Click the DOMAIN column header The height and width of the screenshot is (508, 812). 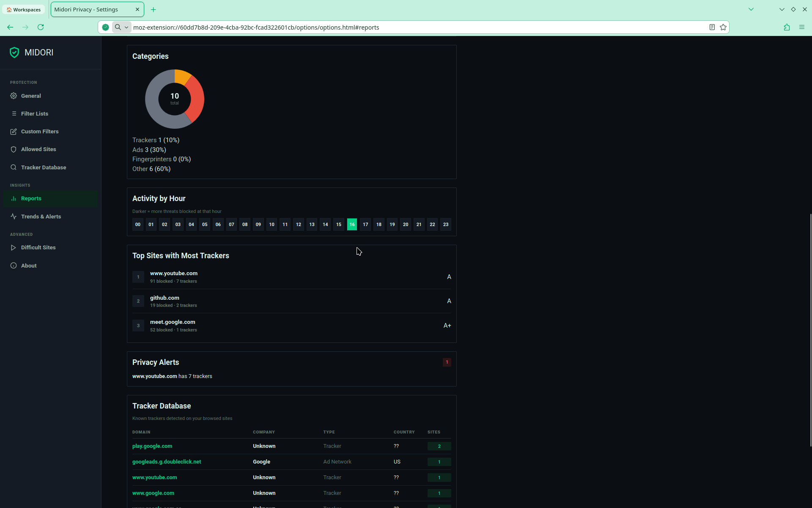point(141,432)
